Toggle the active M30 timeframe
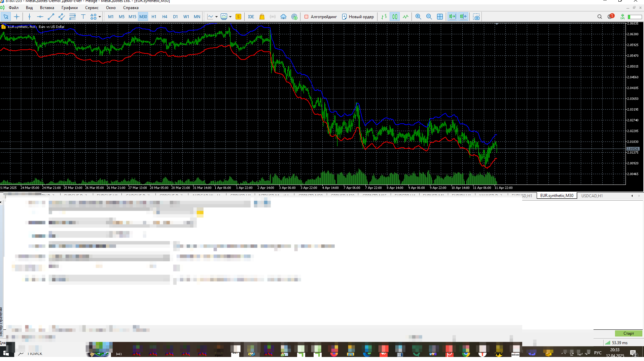 pyautogui.click(x=143, y=16)
